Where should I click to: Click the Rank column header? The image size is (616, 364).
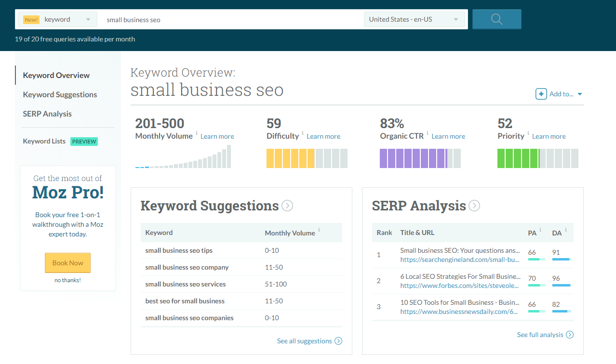[385, 233]
